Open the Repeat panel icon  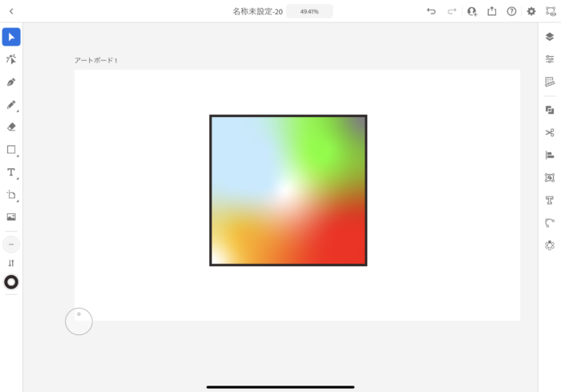tap(550, 245)
